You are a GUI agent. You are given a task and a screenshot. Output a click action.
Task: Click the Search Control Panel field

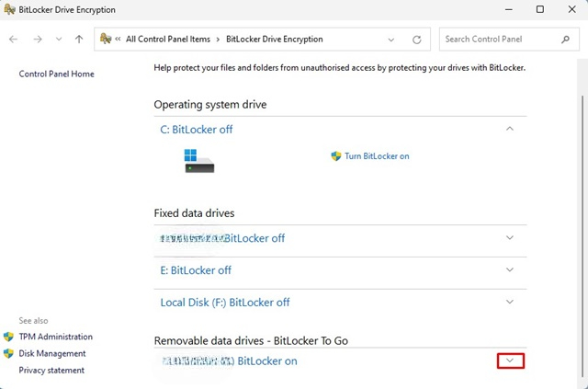(x=509, y=39)
